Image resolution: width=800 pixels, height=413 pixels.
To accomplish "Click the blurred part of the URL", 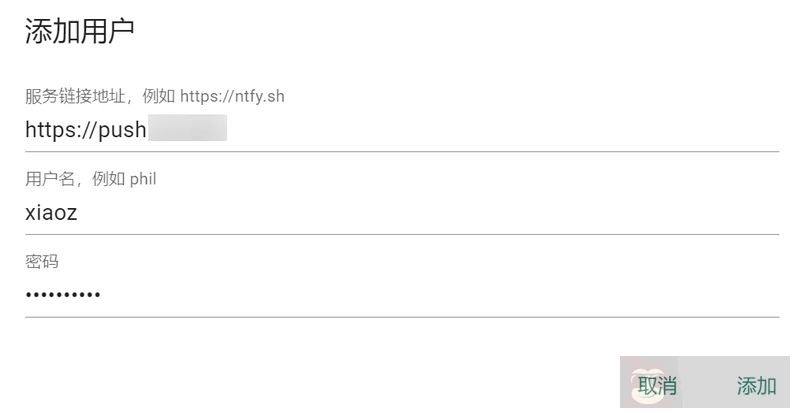I will coord(188,130).
